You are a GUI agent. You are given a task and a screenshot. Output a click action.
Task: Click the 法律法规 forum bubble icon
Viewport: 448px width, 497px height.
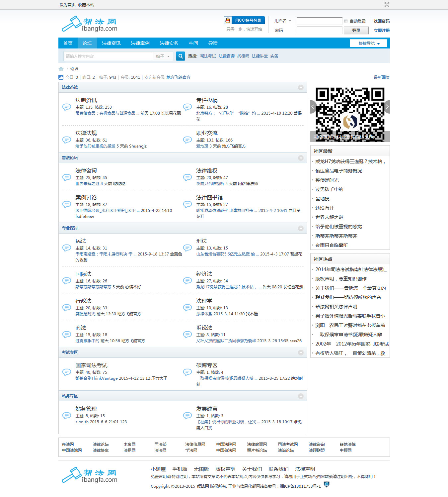tap(67, 140)
